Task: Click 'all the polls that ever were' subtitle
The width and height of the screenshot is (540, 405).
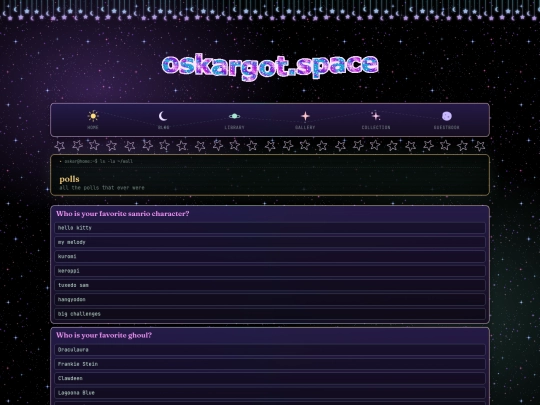Action: point(102,188)
